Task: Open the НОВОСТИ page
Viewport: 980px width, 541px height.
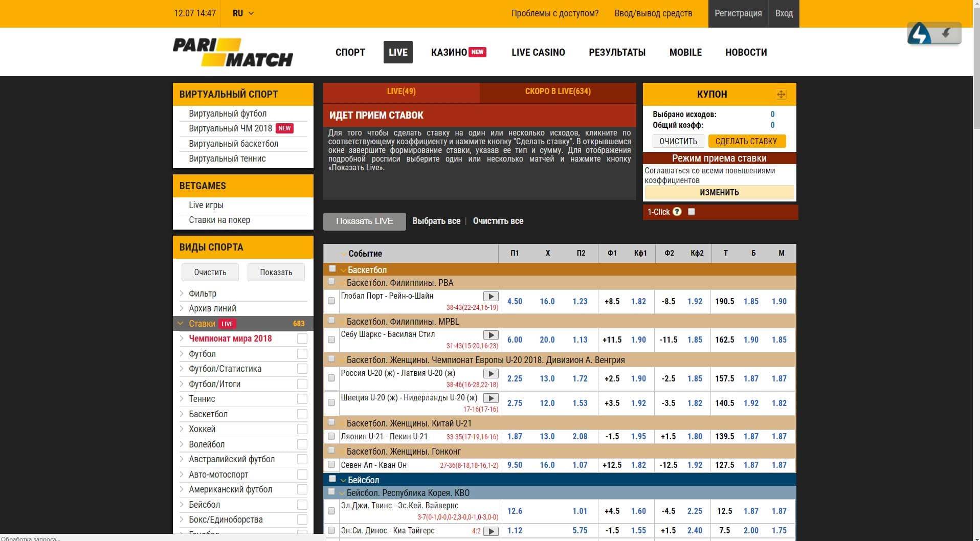Action: click(x=746, y=52)
